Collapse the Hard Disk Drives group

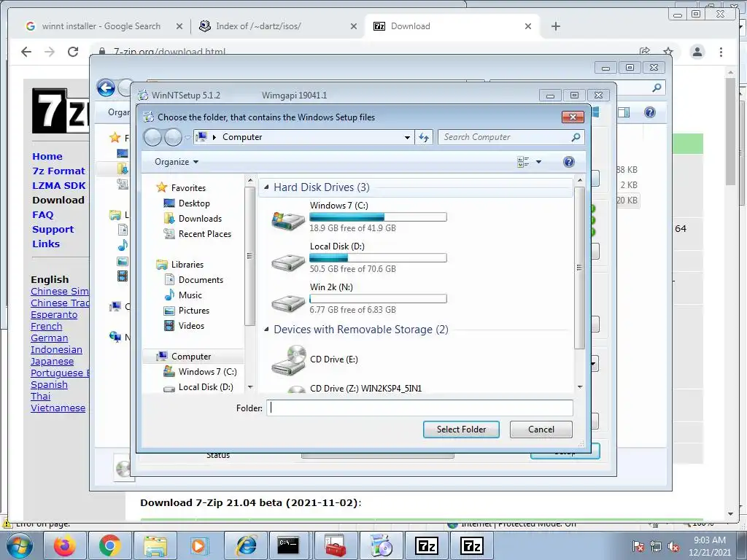coord(266,187)
